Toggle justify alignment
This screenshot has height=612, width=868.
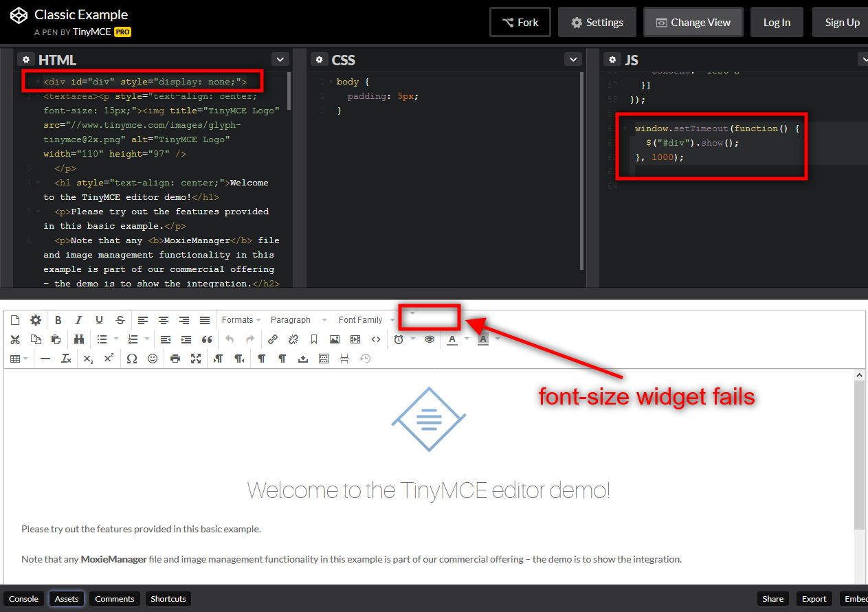click(x=205, y=320)
